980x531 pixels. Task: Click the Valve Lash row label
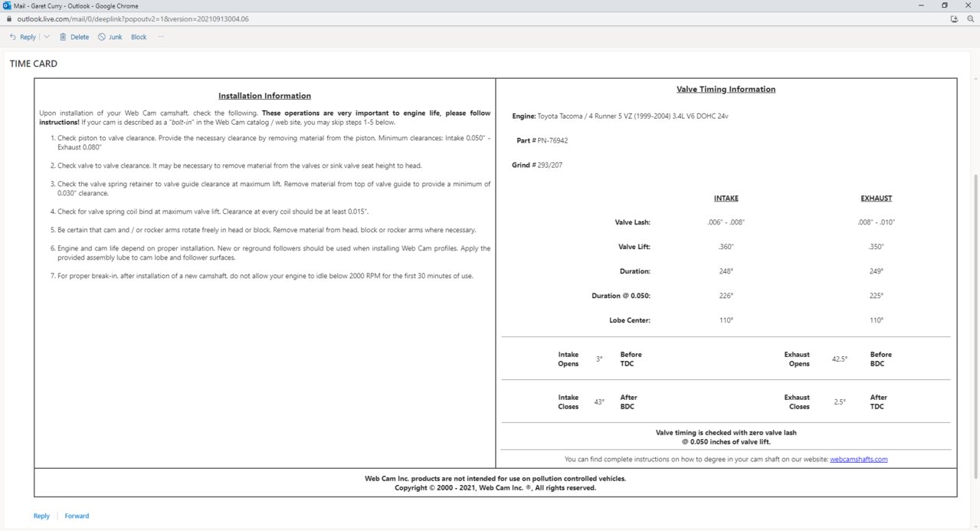pyautogui.click(x=632, y=222)
